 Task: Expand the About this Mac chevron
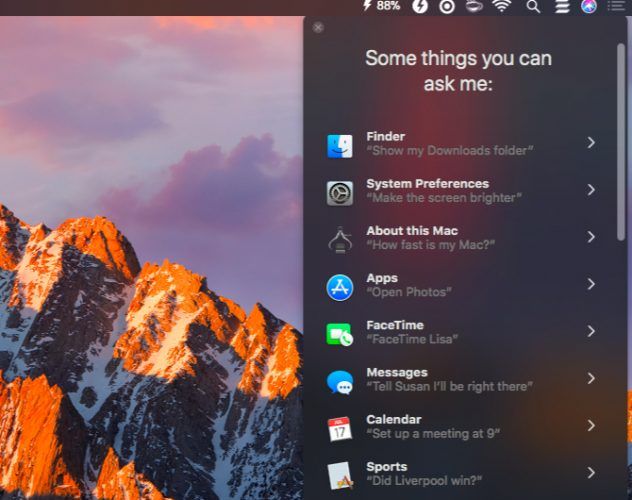point(591,237)
